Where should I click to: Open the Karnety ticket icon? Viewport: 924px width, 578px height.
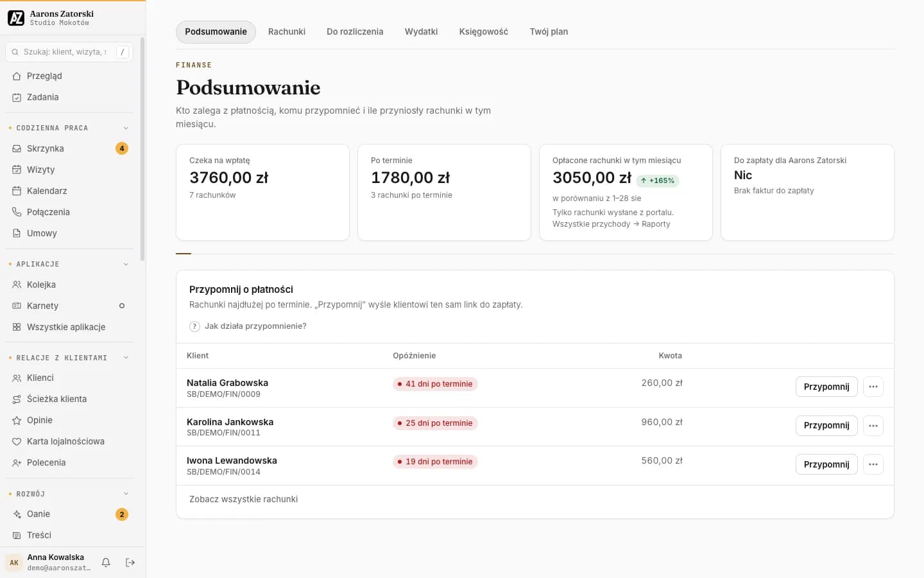[17, 306]
